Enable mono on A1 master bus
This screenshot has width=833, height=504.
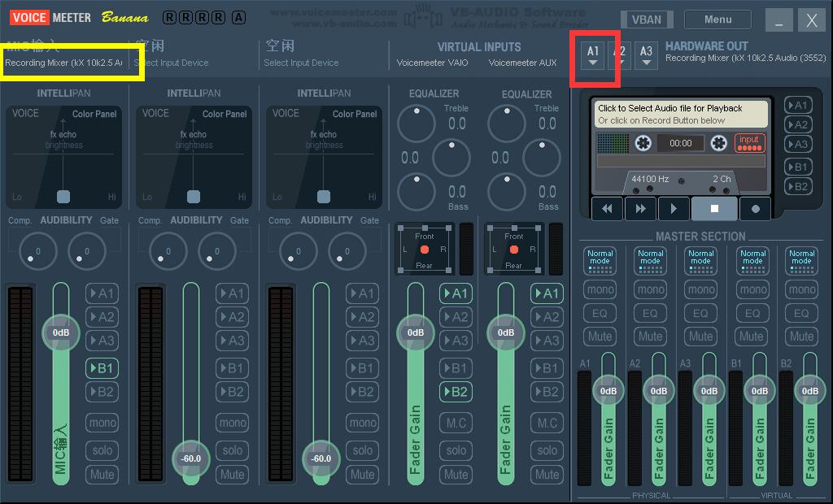coord(600,289)
